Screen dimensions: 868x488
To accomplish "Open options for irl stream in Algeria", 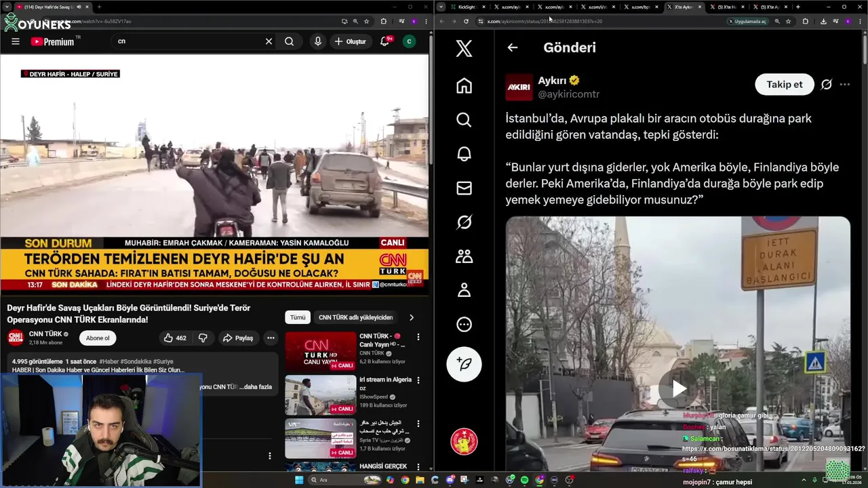I will coord(418,380).
